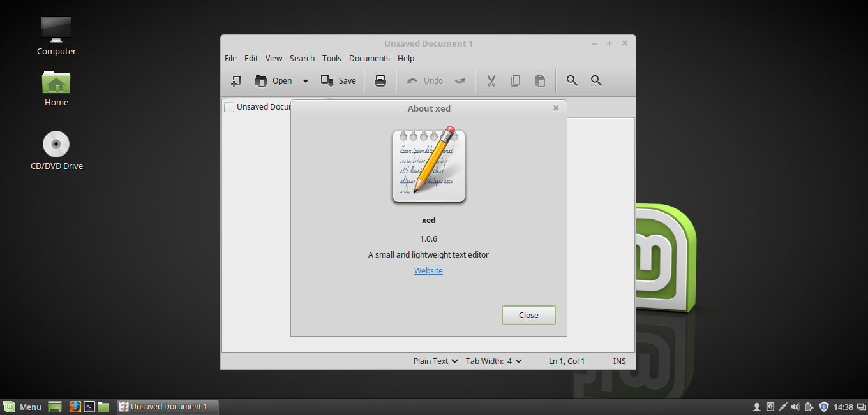868x415 pixels.
Task: Click the 14:38 panel clock
Action: pos(843,407)
